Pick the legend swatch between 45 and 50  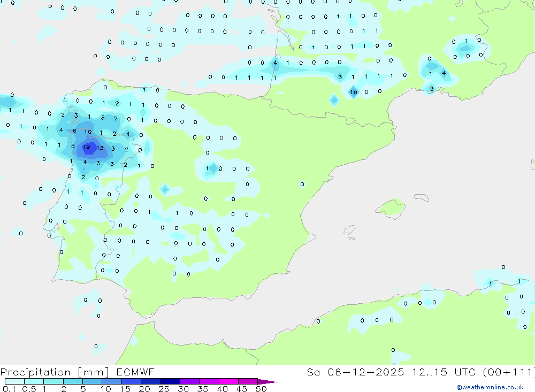click(248, 381)
